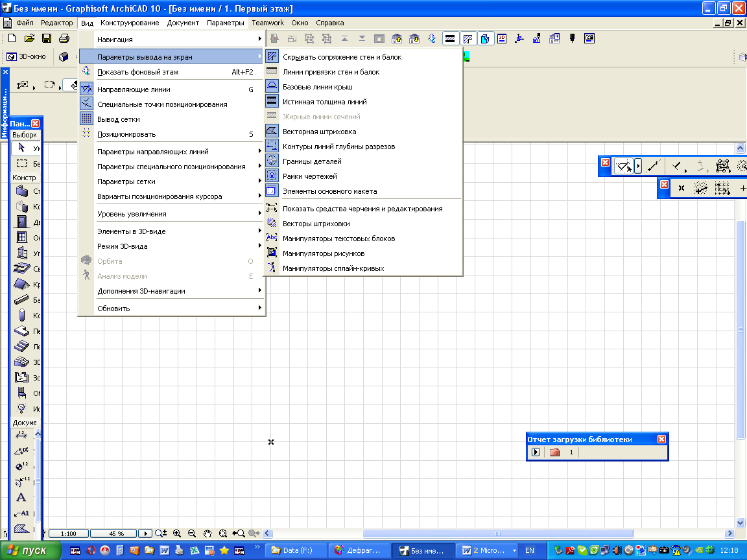Toggle Базовые линии крыш option
This screenshot has height=560, width=747.
coord(364,87)
